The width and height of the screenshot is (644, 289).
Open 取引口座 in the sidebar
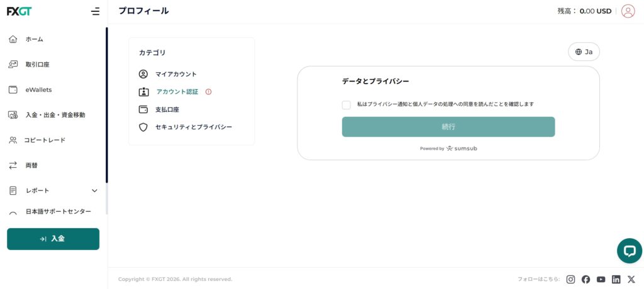37,65
